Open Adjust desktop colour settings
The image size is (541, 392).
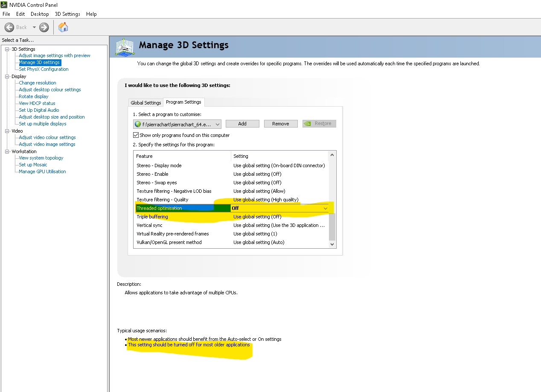tap(50, 90)
